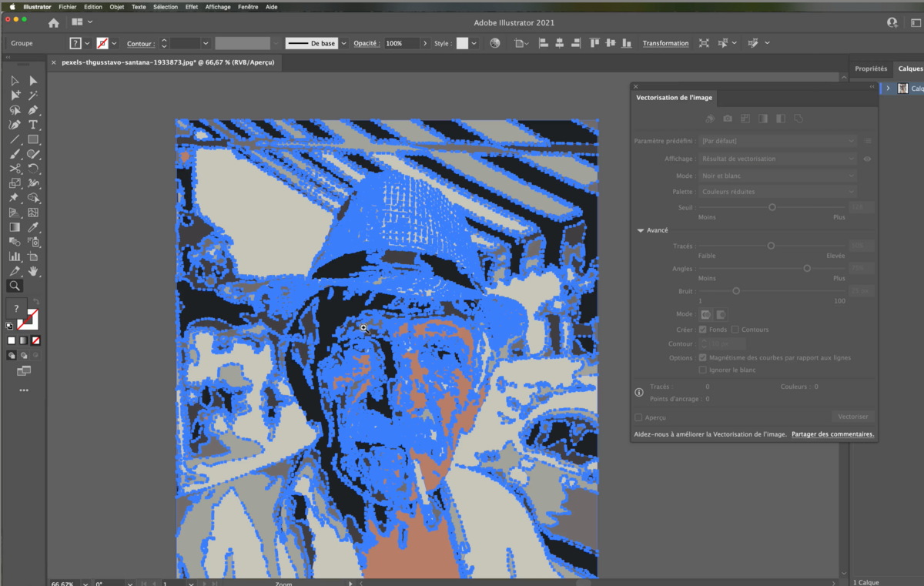This screenshot has height=586, width=924.
Task: Click the Transformation link in control bar
Action: tap(666, 43)
